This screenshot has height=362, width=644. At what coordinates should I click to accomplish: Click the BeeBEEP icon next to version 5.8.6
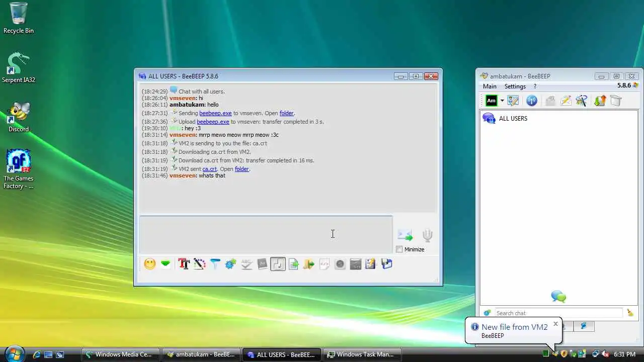[636, 86]
